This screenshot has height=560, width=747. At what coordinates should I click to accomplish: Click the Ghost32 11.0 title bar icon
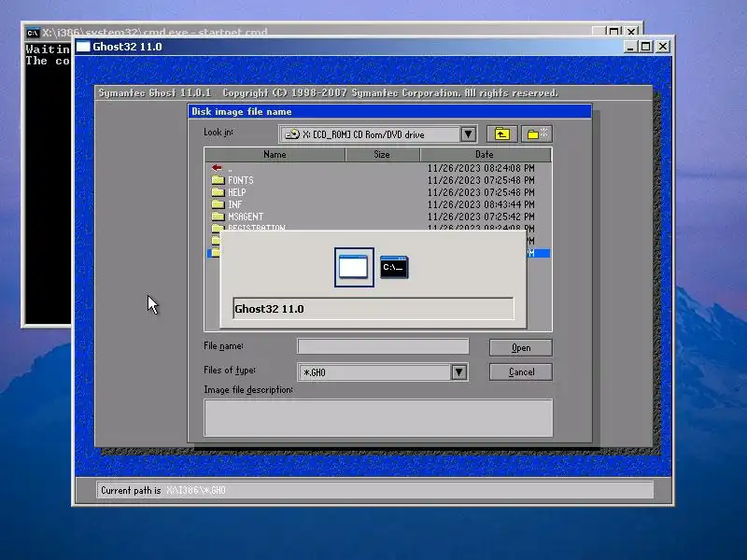[83, 47]
